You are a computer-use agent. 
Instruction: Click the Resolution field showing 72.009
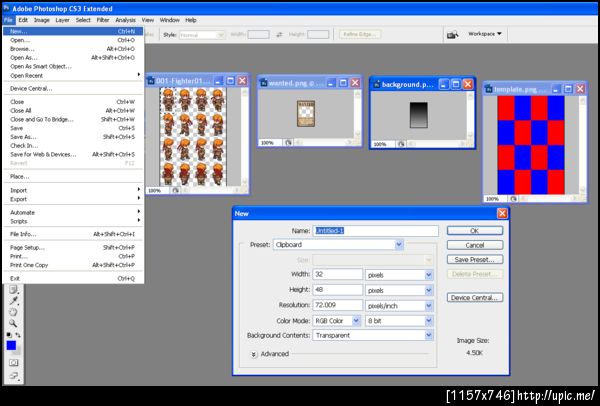point(338,305)
